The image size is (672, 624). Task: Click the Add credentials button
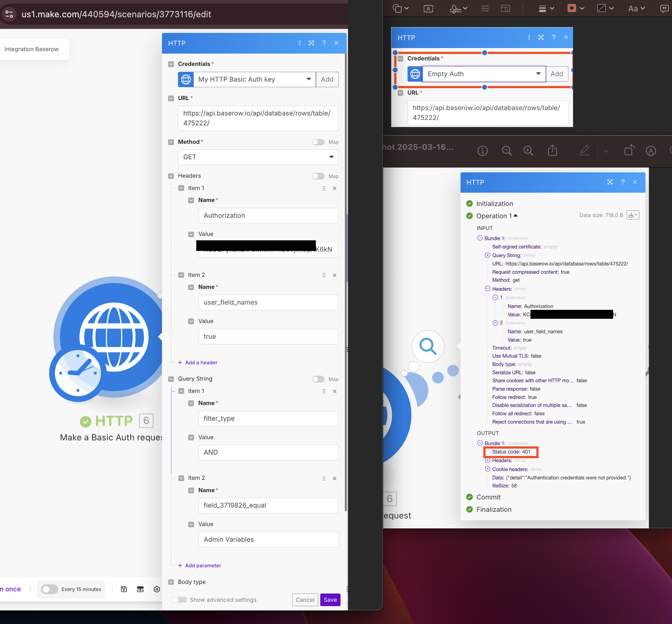click(x=327, y=79)
